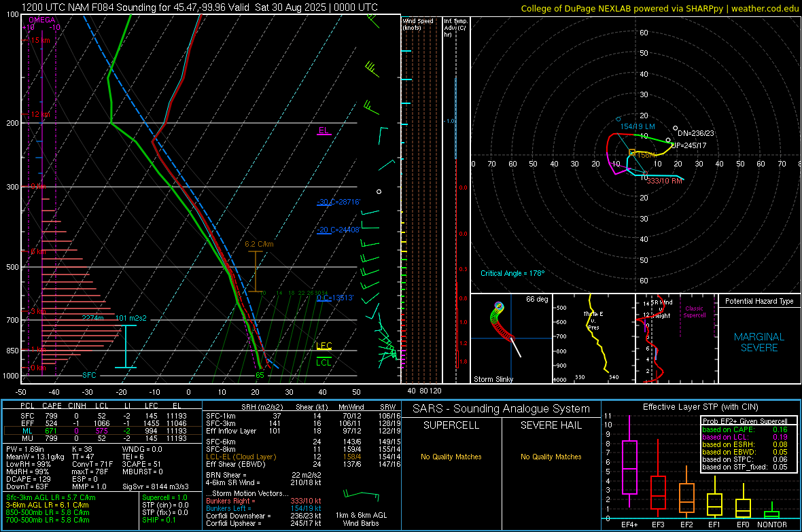Click the 6.2 C/km lapse rate label
This screenshot has height=532, width=802.
(260, 244)
